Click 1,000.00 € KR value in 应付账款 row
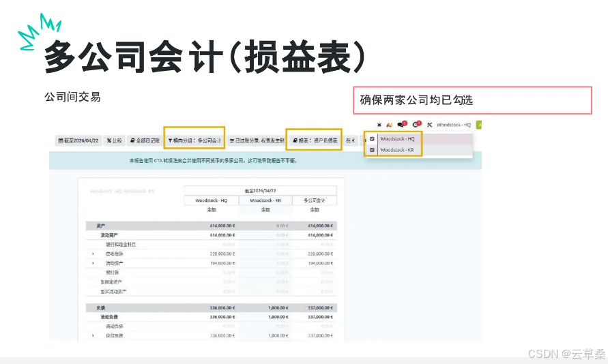608x364 pixels. (x=278, y=336)
